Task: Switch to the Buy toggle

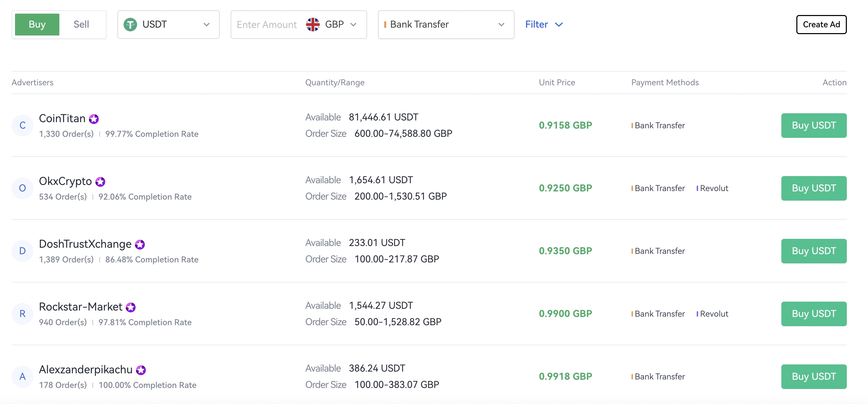Action: [37, 25]
